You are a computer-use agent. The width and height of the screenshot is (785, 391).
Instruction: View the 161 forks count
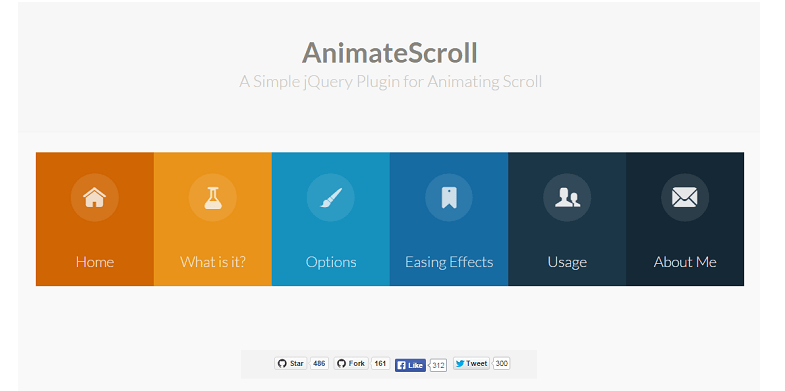point(380,363)
